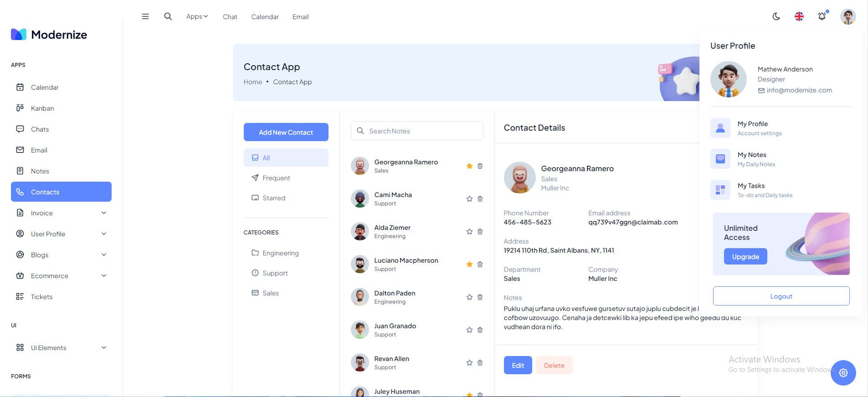Unstar Georgeanna Ramero contact

pos(469,166)
